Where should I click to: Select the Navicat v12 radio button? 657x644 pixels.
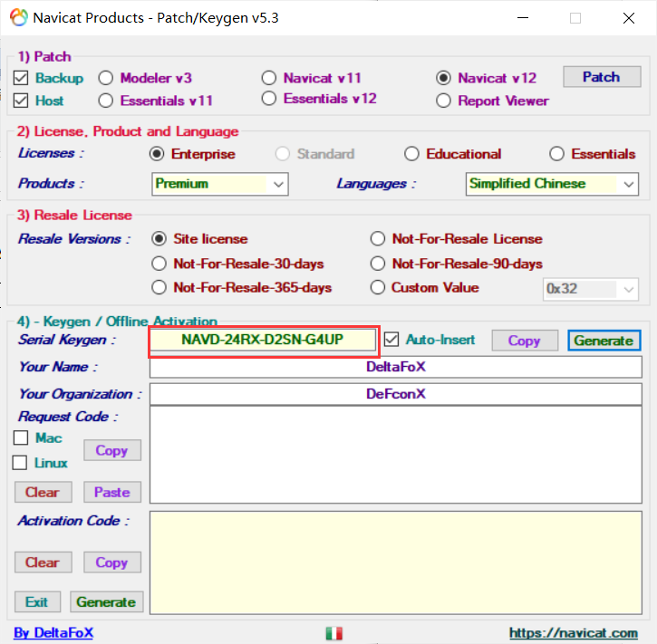click(x=444, y=78)
